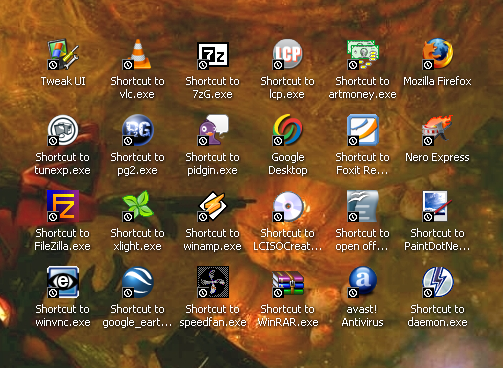Viewport: 503px width, 368px height.
Task: Click the 'Shortcut to xlight.exe' label
Action: [137, 240]
